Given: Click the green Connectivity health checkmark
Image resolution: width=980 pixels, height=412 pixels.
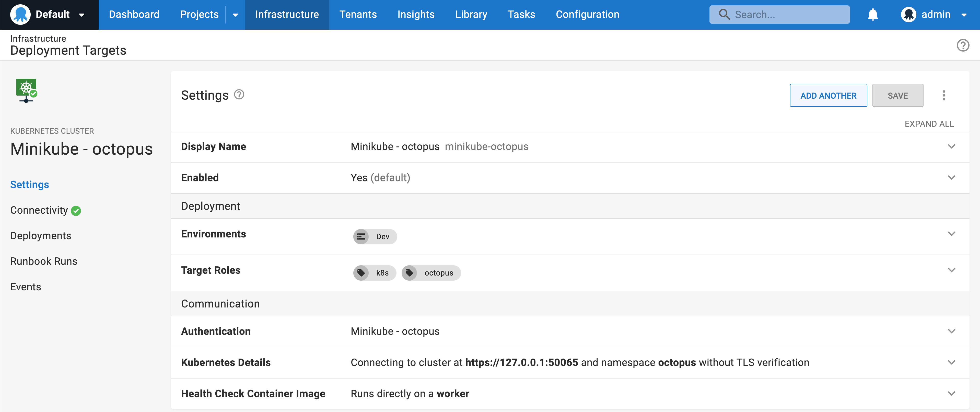Looking at the screenshot, I should [x=76, y=211].
